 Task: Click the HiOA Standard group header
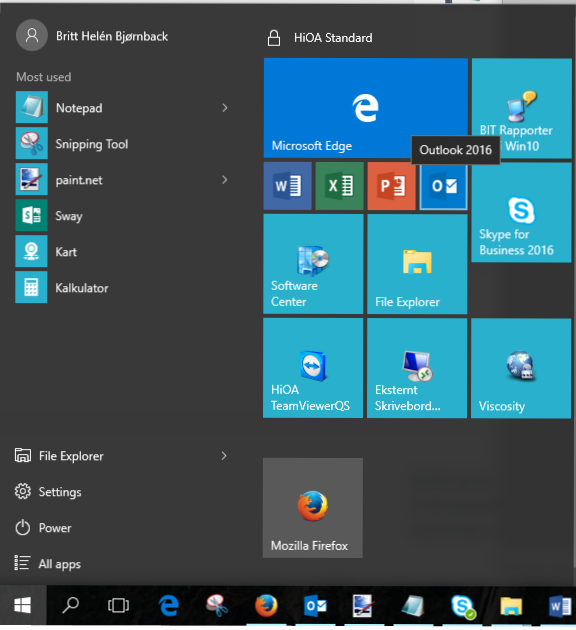333,38
